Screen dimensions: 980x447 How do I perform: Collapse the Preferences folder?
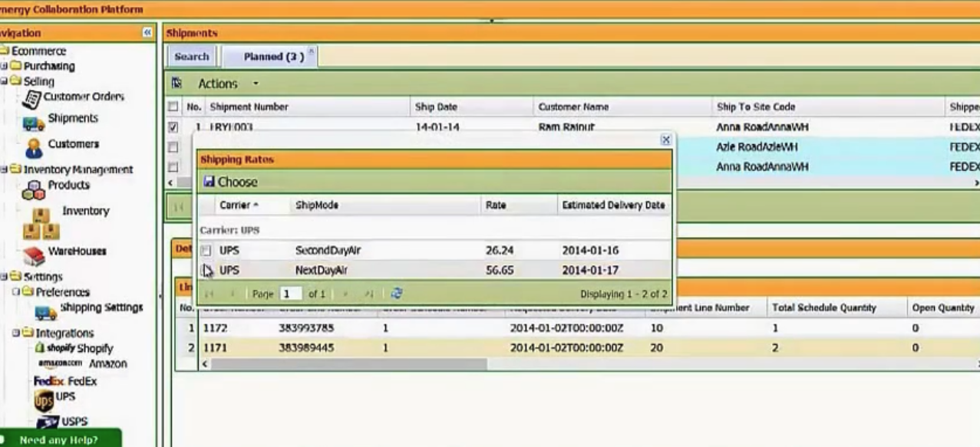pos(15,291)
